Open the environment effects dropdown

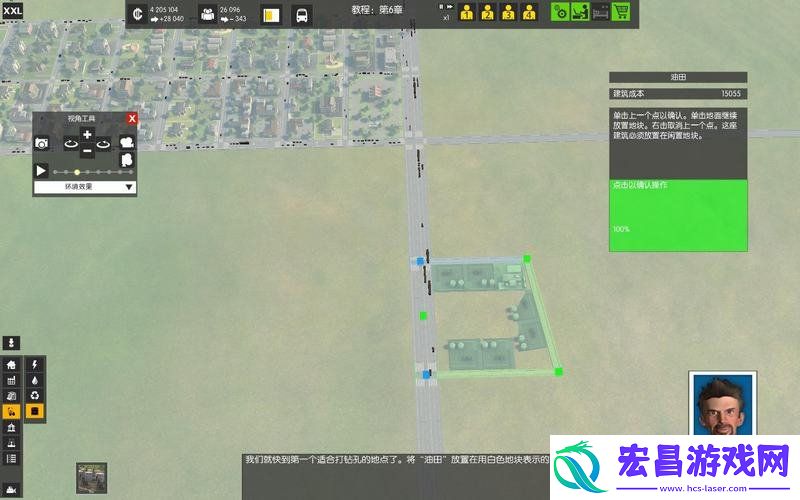(x=85, y=187)
